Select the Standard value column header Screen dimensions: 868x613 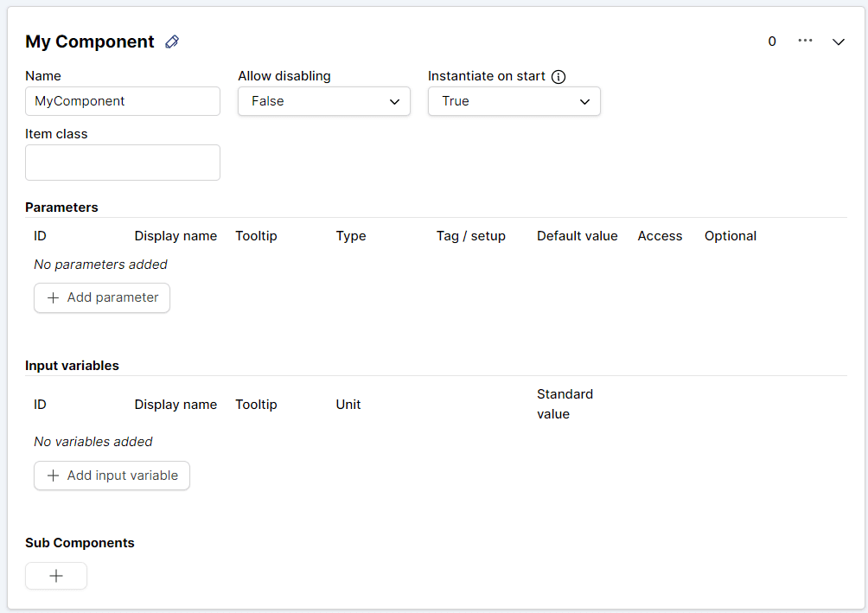565,404
